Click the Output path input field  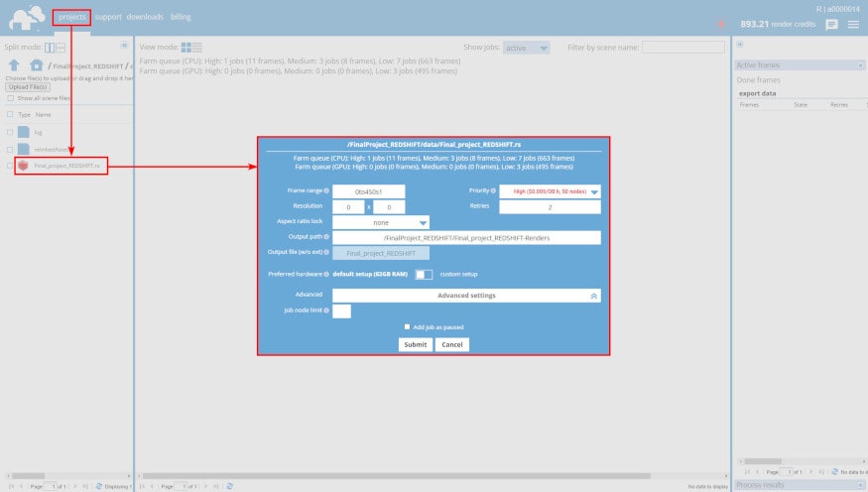[466, 238]
